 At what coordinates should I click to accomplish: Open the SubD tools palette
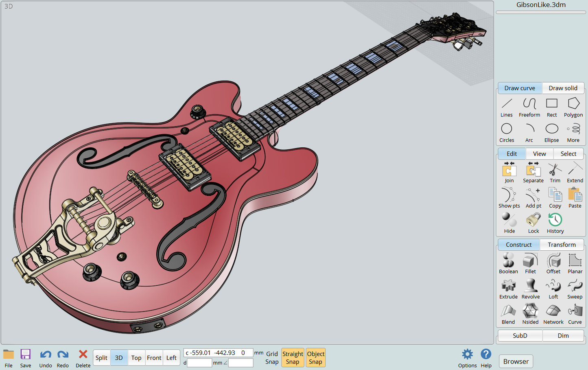point(520,335)
